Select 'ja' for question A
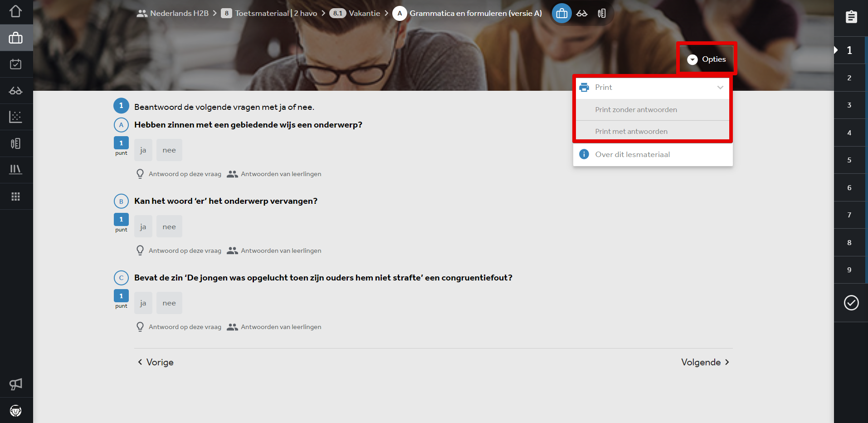The width and height of the screenshot is (868, 423). pos(143,150)
